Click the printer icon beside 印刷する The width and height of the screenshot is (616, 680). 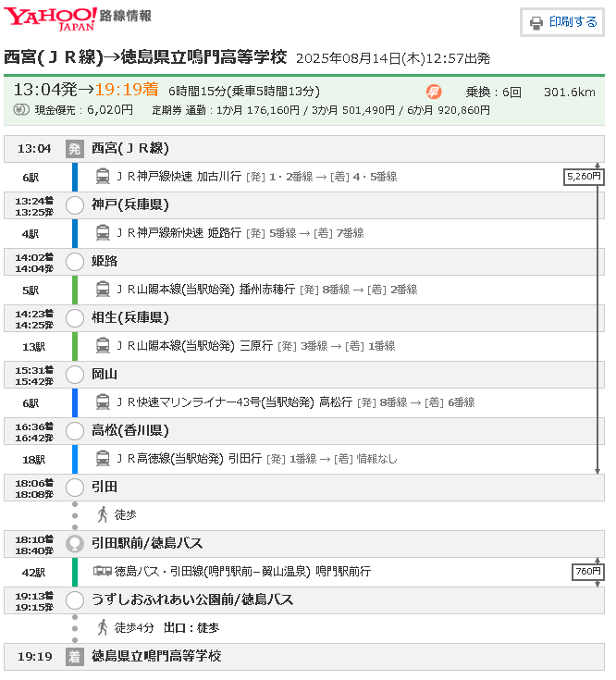click(x=536, y=22)
